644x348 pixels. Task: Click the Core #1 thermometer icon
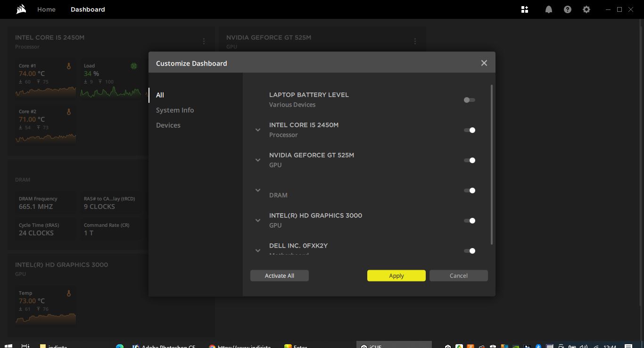click(x=69, y=66)
